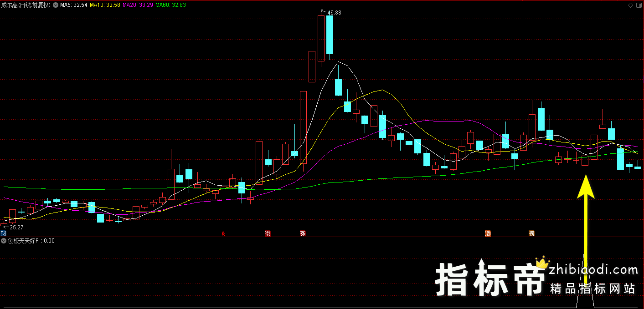Click the MA5: 32.54 label
Screen dimensions: 644x309
coord(74,5)
